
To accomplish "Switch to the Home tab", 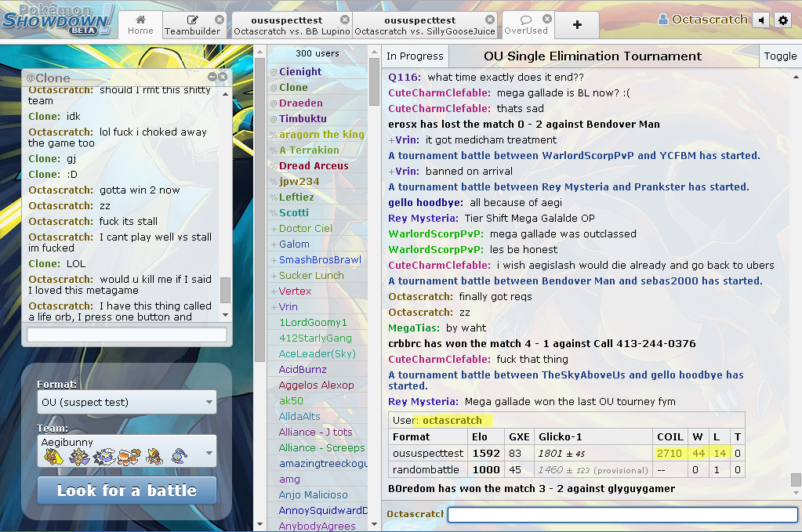I will [x=140, y=25].
